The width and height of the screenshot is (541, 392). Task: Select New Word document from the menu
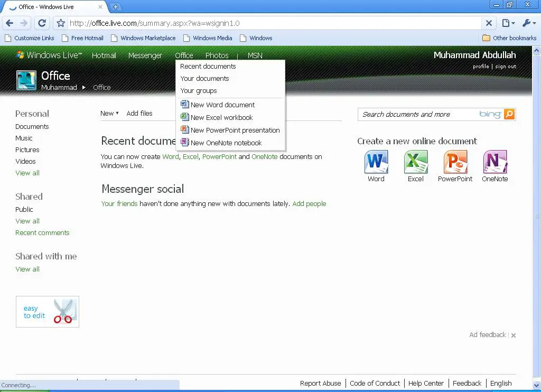(222, 105)
